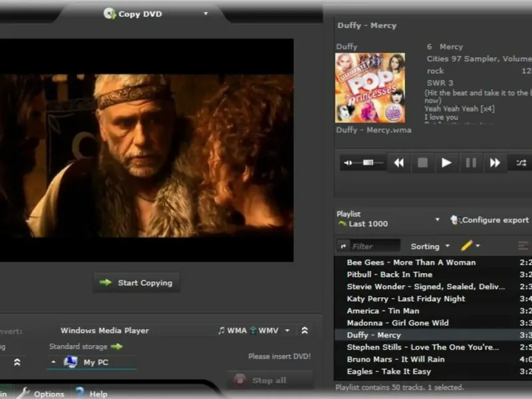The height and width of the screenshot is (399, 532).
Task: Collapse left panel with double chevron
Action: pyautogui.click(x=17, y=362)
